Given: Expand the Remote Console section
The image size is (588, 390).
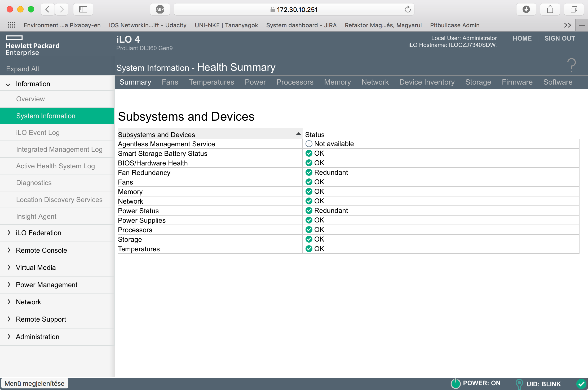Looking at the screenshot, I should pos(9,250).
